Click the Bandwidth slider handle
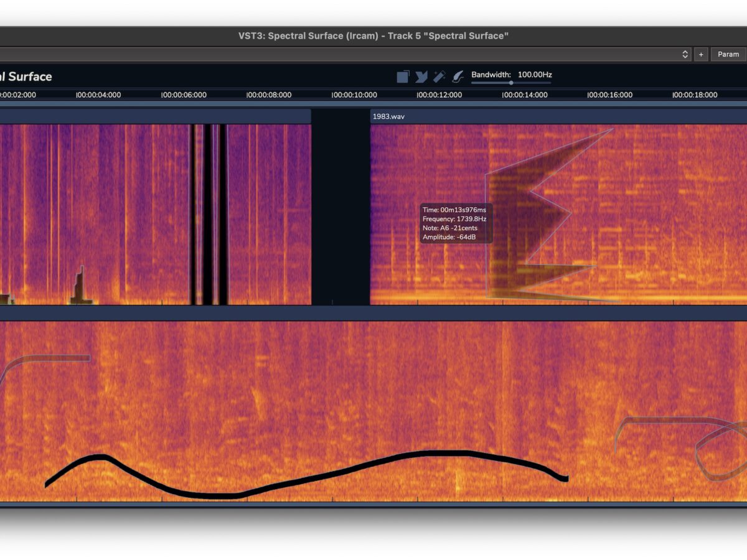This screenshot has width=747, height=560. click(x=511, y=83)
